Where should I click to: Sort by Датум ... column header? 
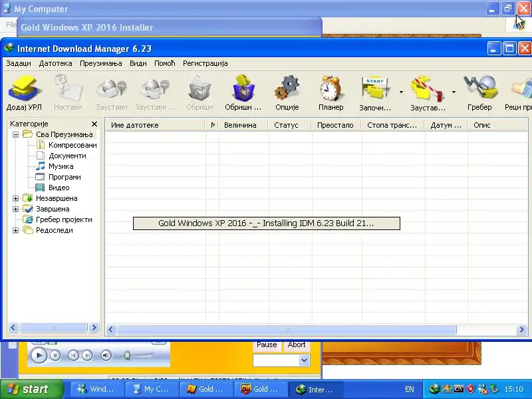click(446, 125)
